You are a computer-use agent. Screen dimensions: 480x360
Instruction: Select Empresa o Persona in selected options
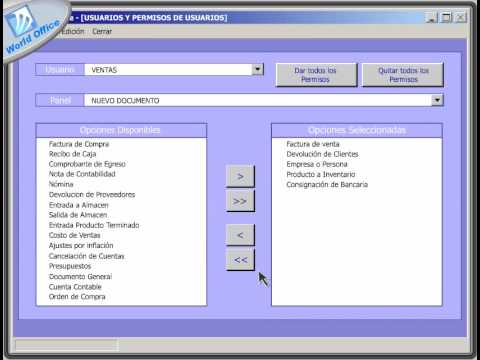(x=317, y=164)
